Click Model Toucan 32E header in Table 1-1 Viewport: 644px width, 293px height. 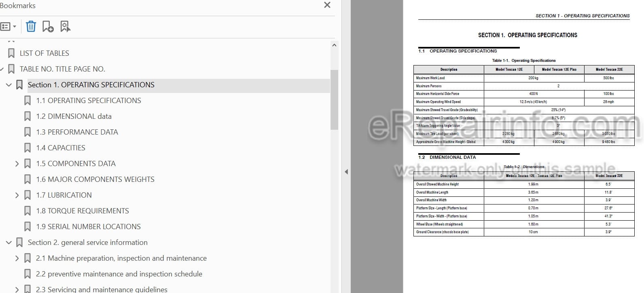point(609,70)
